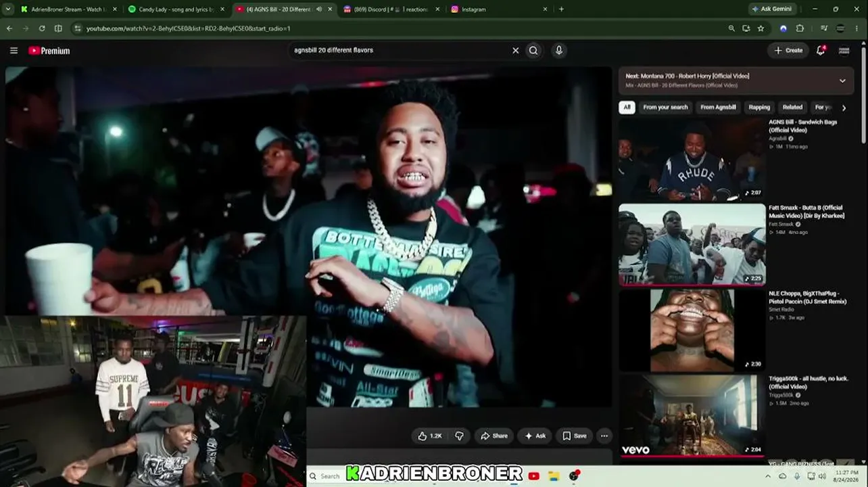Bookmark this page with star icon
This screenshot has width=868, height=487.
point(761,28)
